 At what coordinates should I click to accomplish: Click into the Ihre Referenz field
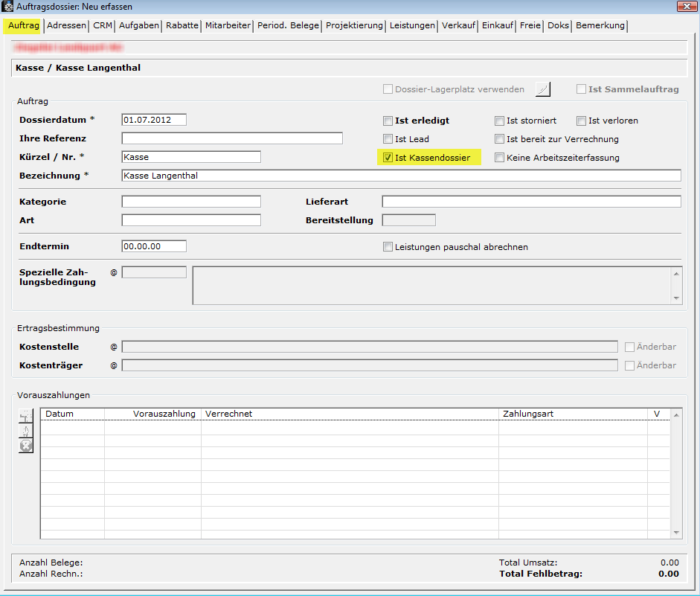231,138
